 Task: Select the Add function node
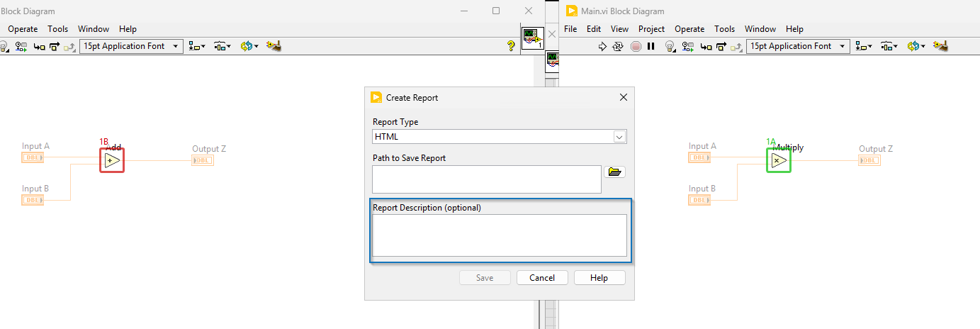[x=112, y=160]
